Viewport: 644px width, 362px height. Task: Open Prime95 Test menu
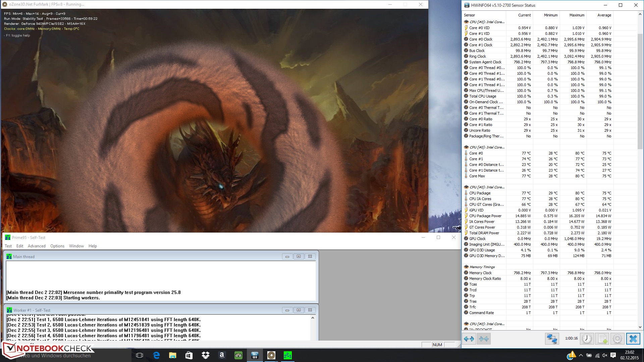click(x=8, y=246)
